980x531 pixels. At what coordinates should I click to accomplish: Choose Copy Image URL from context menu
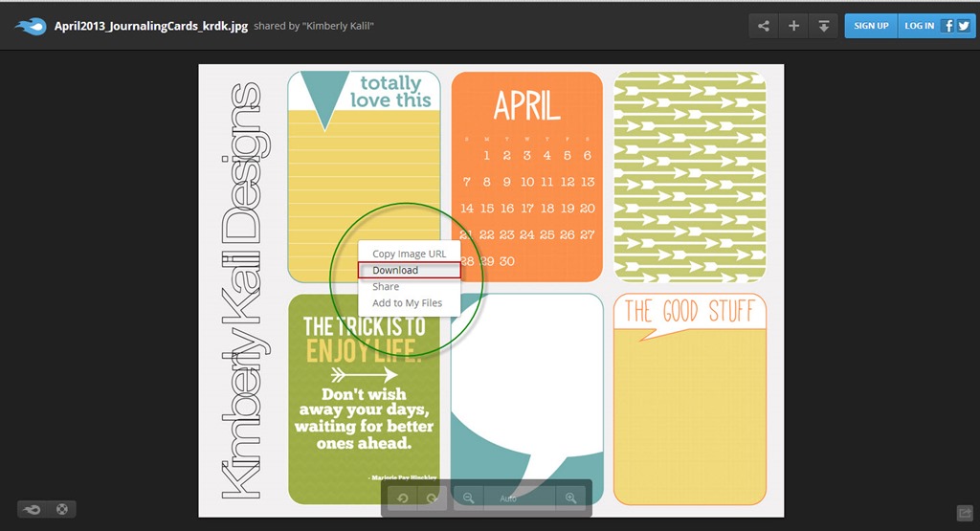(x=410, y=254)
